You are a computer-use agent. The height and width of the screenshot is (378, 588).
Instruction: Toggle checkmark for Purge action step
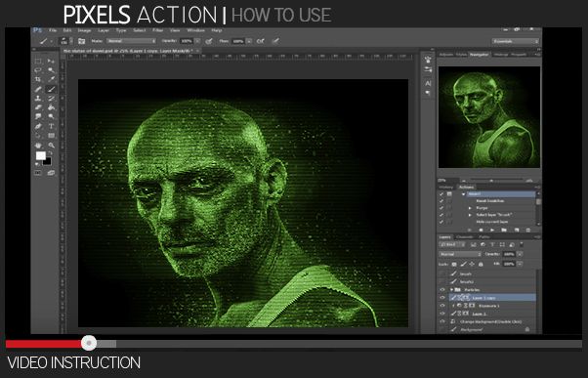pyautogui.click(x=441, y=208)
